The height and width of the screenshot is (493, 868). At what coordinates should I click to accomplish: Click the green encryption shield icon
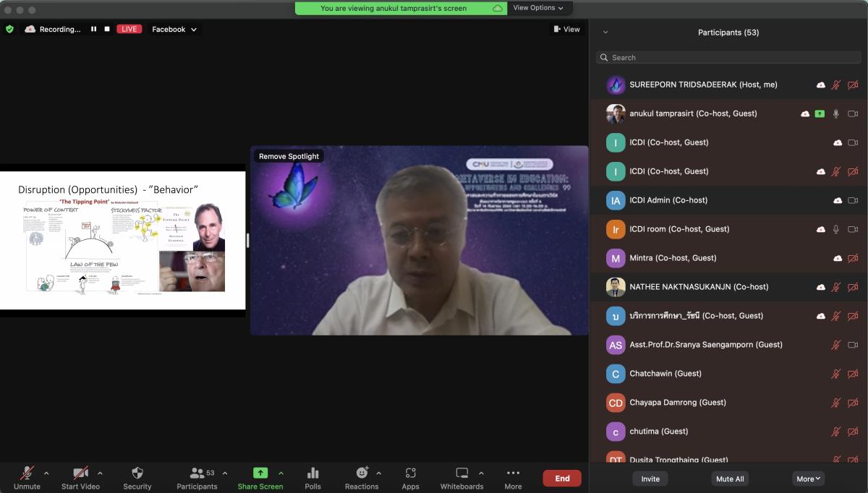click(x=9, y=29)
